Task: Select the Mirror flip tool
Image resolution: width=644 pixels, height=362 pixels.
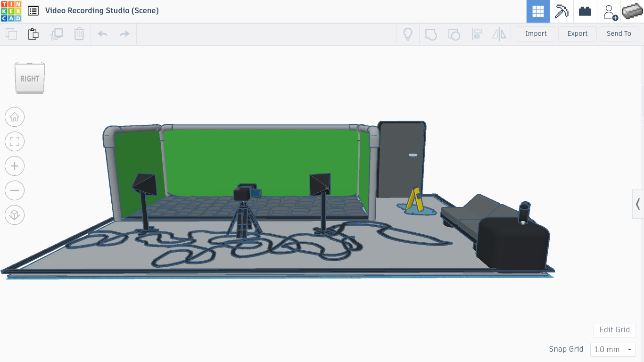Action: tap(499, 34)
